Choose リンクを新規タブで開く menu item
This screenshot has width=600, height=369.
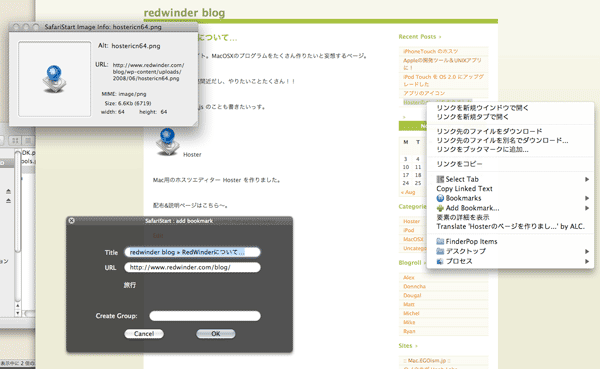click(x=473, y=117)
